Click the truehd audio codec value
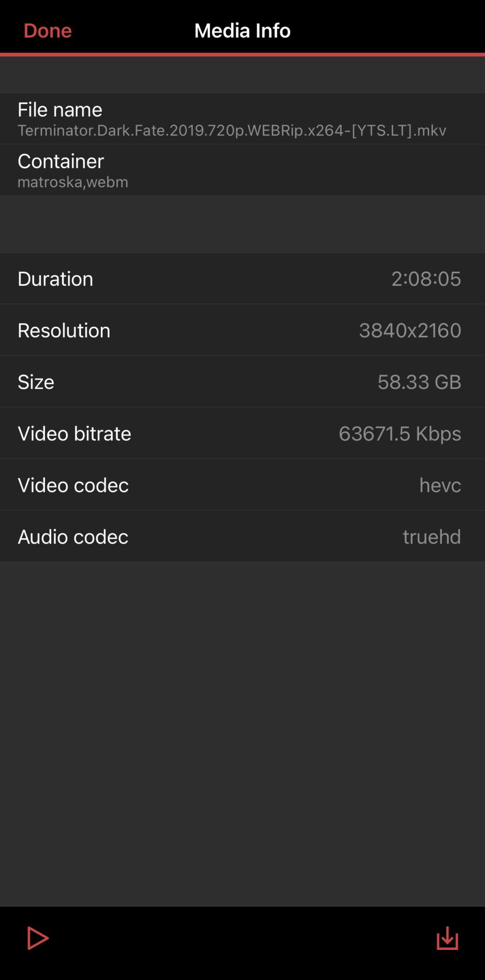The image size is (485, 980). (432, 537)
